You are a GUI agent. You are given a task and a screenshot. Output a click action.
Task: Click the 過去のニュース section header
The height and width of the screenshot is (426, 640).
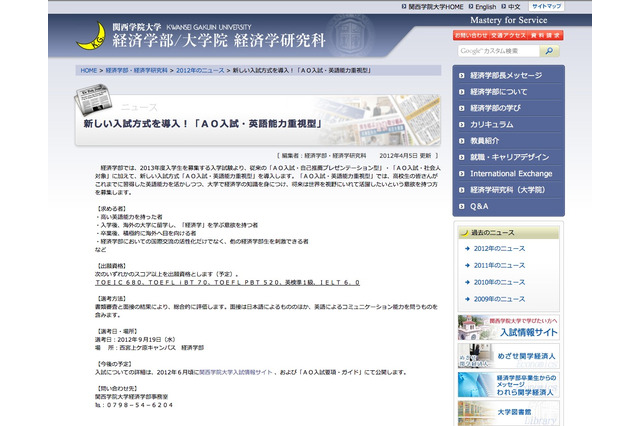click(509, 233)
